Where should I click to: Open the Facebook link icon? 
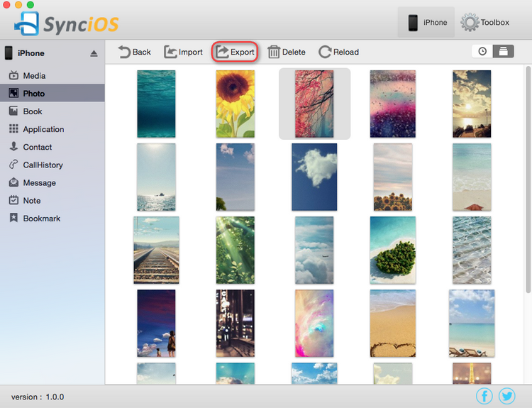(484, 396)
